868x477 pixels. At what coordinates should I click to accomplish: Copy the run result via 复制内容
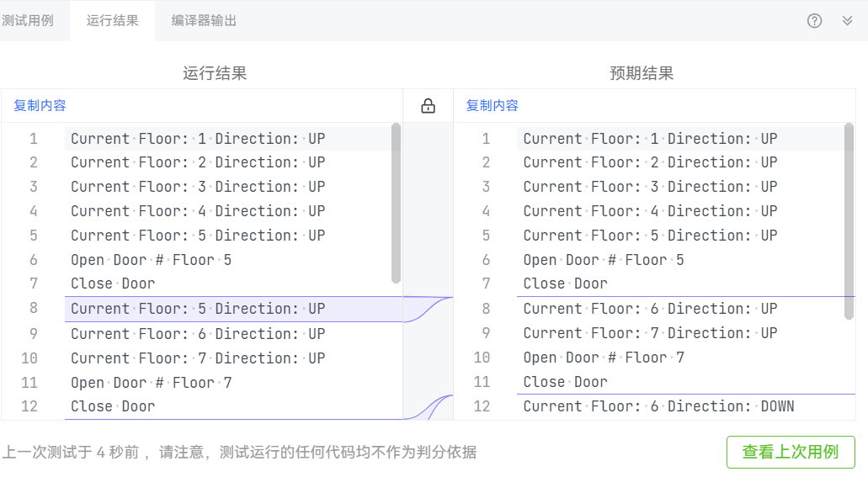pos(40,106)
